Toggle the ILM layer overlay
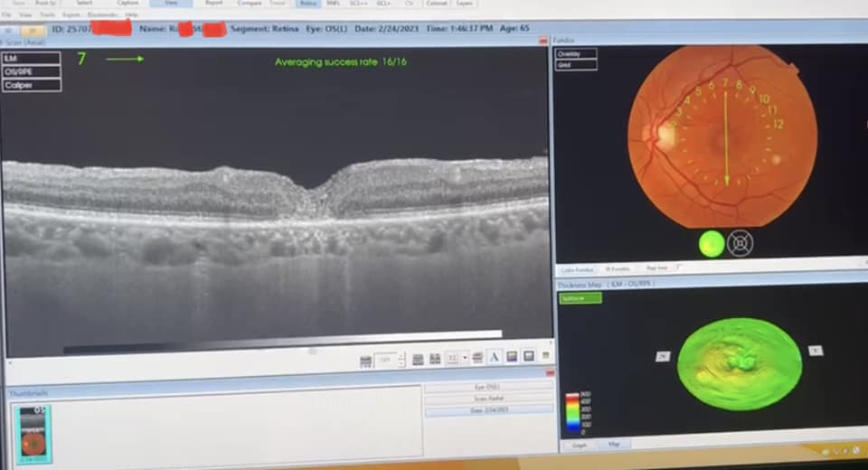 click(x=32, y=59)
